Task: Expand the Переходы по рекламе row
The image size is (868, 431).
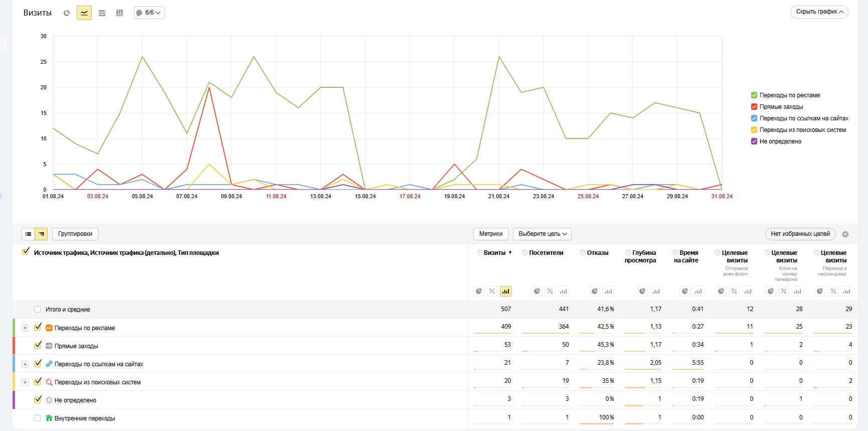Action: click(25, 328)
